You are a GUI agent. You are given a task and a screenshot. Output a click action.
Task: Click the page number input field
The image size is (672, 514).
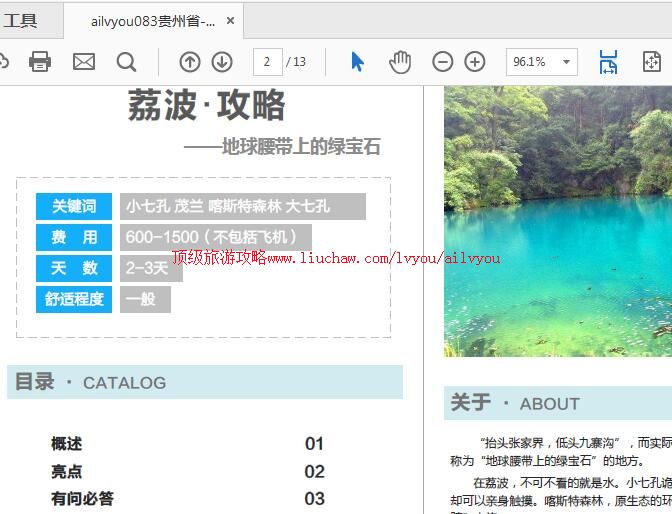(267, 62)
